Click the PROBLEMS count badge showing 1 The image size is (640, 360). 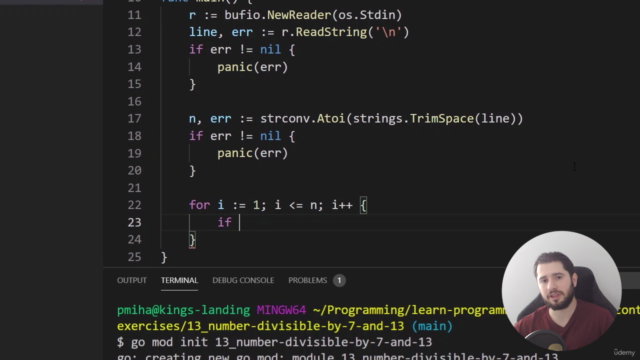[339, 280]
